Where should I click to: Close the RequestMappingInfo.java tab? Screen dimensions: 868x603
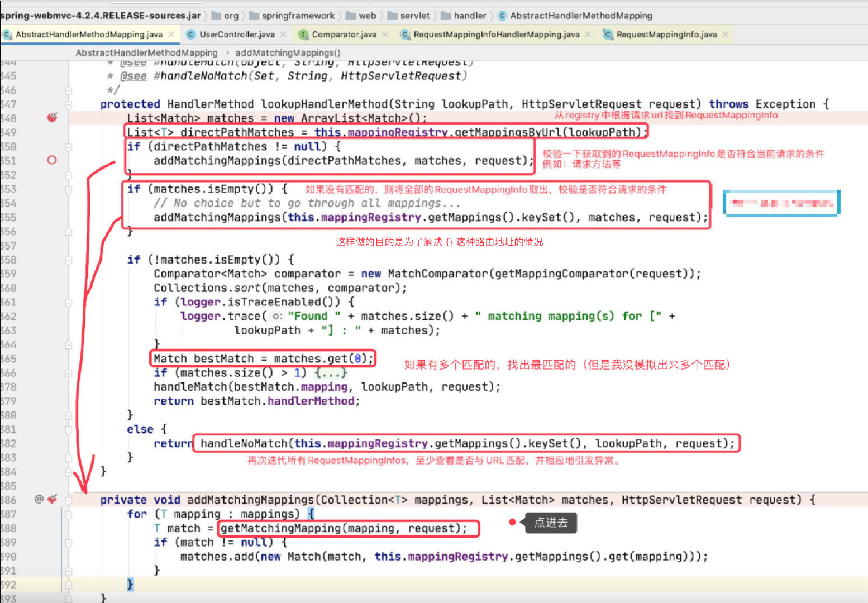click(725, 35)
